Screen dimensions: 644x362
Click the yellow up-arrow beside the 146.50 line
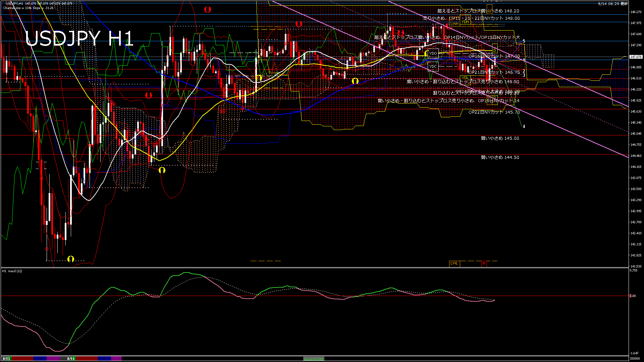click(x=355, y=81)
